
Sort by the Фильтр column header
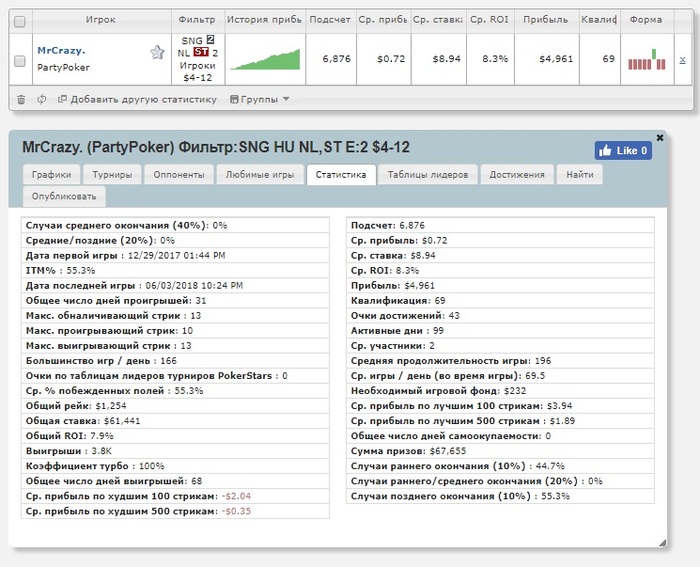197,20
